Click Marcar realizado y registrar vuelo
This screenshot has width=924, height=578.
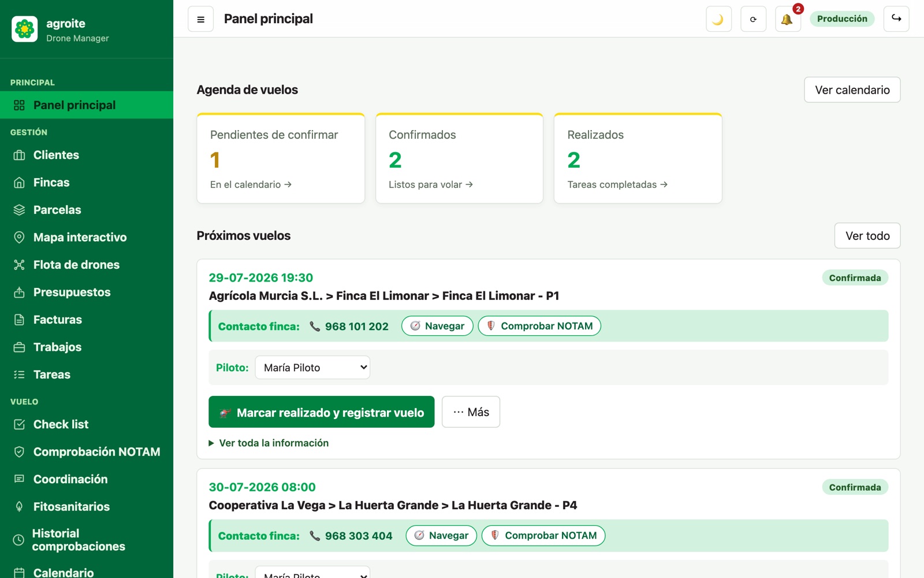[321, 412]
